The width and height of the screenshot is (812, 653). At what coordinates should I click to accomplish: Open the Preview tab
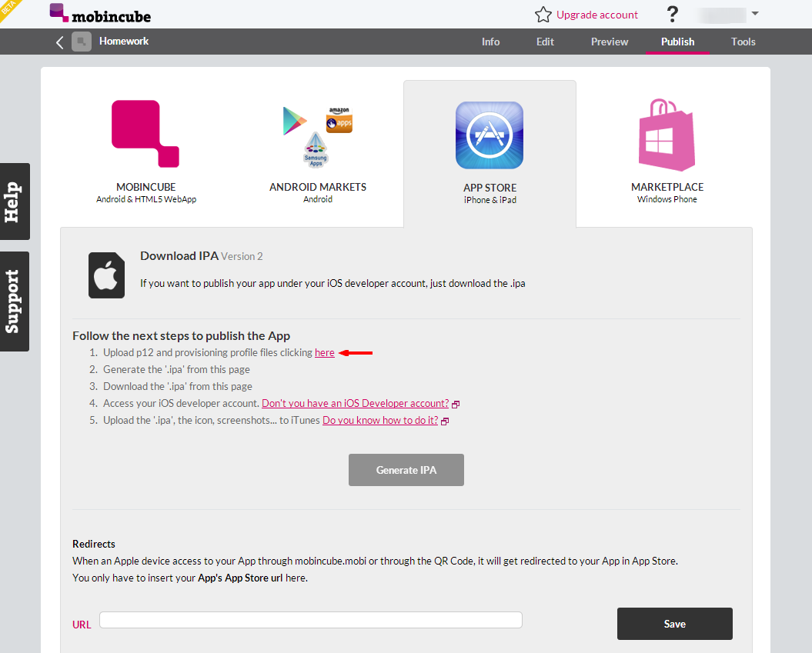(x=610, y=42)
